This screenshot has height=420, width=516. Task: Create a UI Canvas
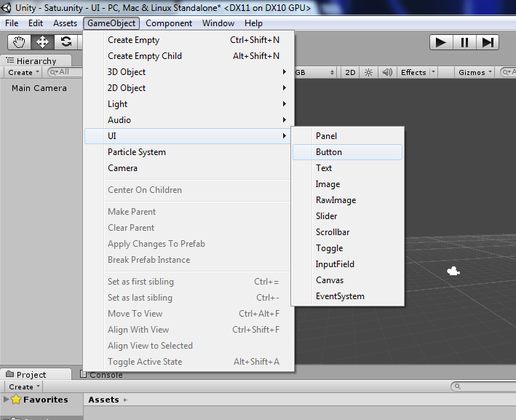click(x=347, y=280)
